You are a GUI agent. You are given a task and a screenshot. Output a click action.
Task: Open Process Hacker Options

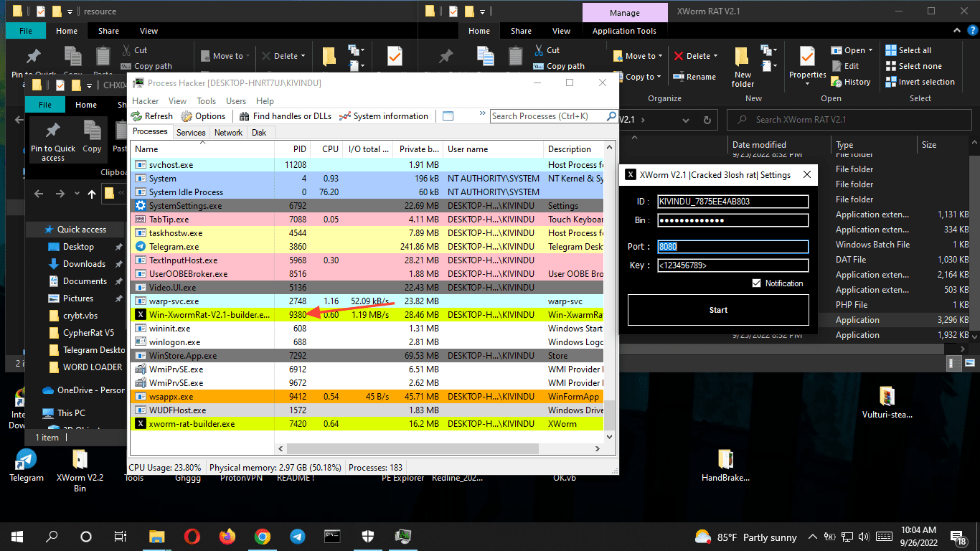pyautogui.click(x=203, y=116)
